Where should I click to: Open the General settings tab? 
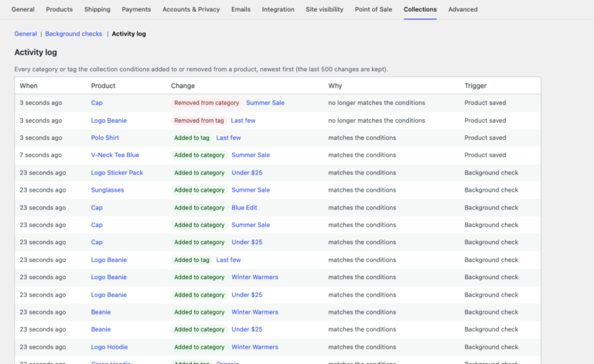click(22, 9)
